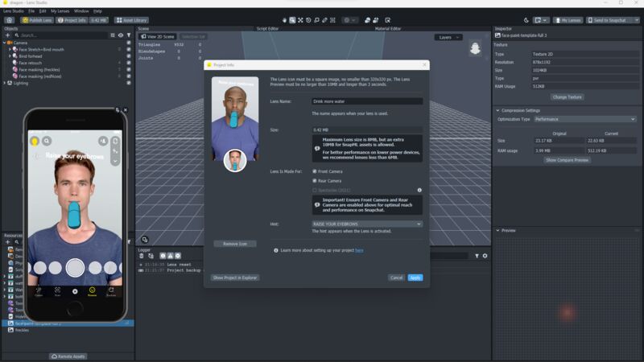Open the File menu
This screenshot has height=362, width=644.
tap(31, 11)
